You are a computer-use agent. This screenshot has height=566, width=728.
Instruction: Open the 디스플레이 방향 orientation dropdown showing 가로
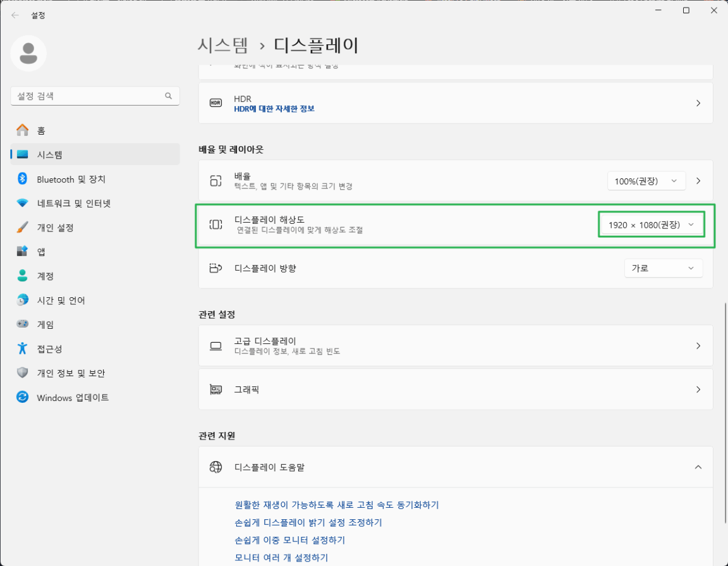[x=663, y=268]
